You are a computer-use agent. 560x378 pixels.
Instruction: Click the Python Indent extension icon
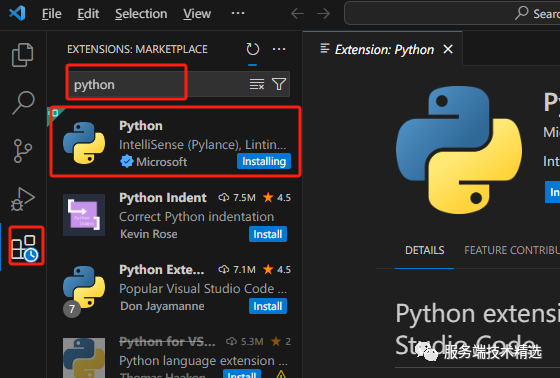pos(84,215)
